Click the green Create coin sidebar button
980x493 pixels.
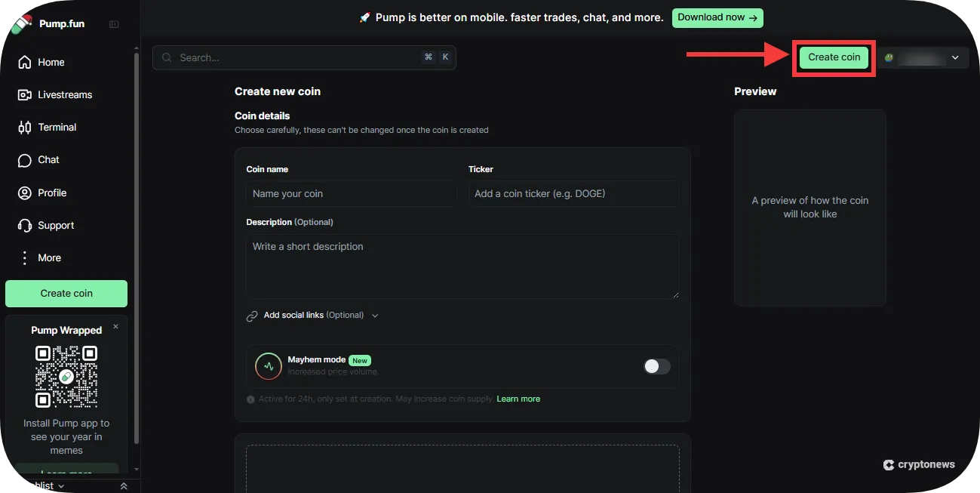pos(66,294)
